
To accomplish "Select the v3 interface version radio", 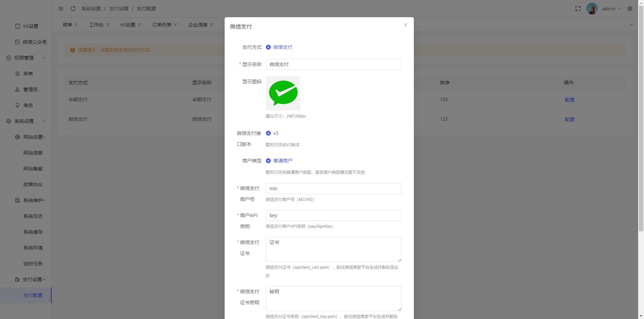I will 268,133.
